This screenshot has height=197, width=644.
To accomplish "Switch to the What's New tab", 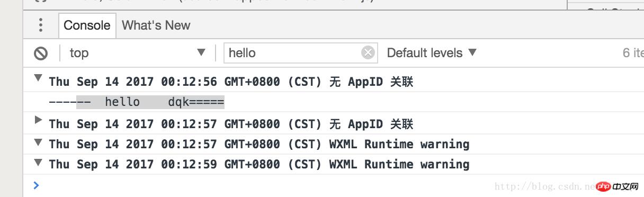I will pos(156,25).
